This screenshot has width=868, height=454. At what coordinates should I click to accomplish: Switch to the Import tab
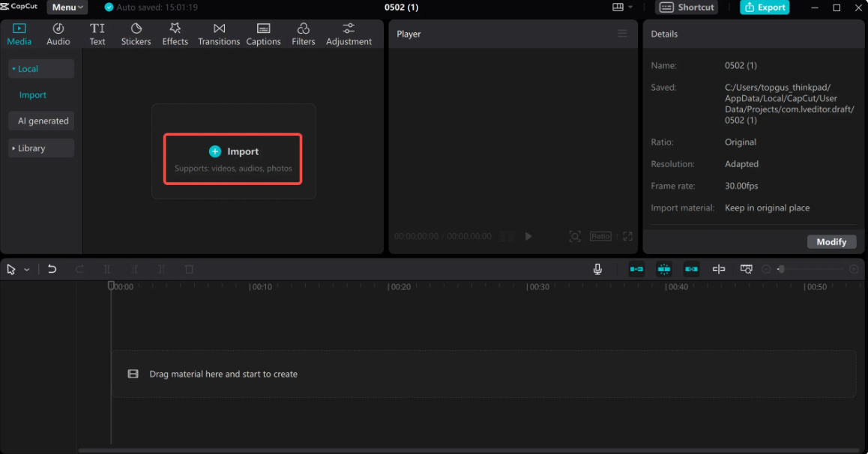33,94
